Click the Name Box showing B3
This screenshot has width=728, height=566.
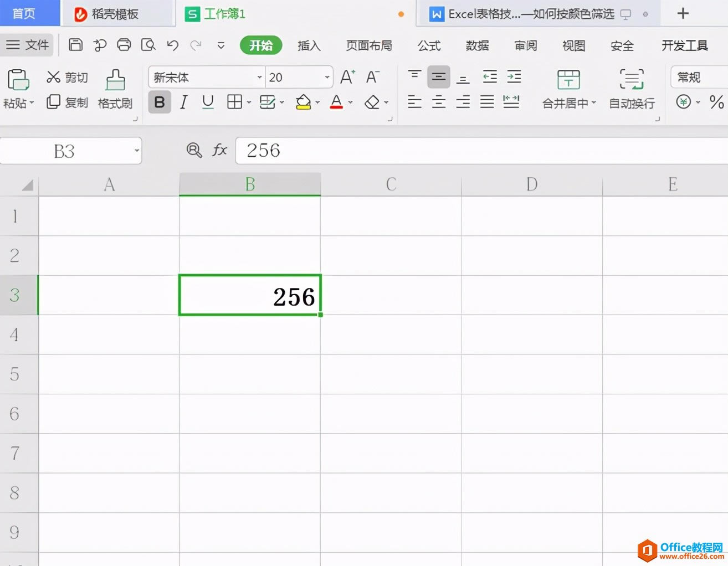coord(71,151)
